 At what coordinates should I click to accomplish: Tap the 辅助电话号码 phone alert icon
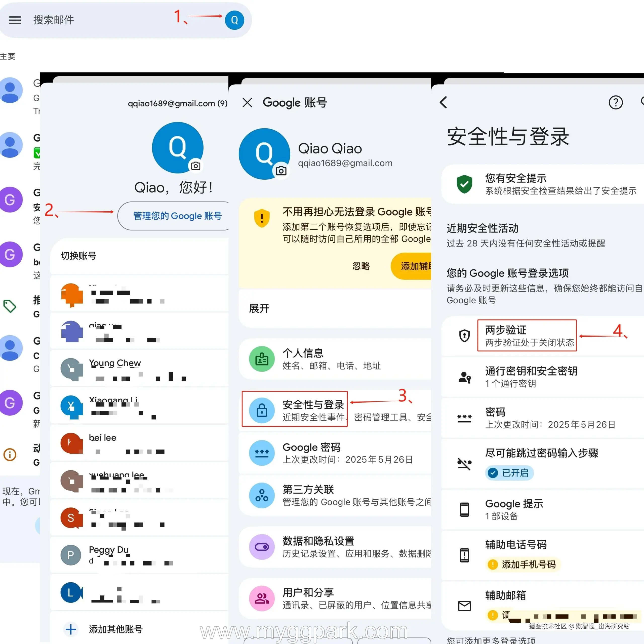tap(464, 555)
